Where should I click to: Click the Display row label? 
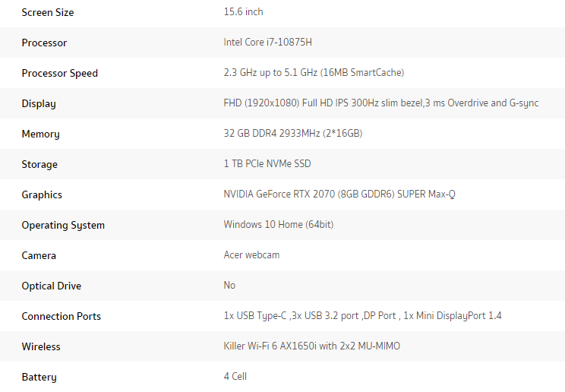(39, 104)
